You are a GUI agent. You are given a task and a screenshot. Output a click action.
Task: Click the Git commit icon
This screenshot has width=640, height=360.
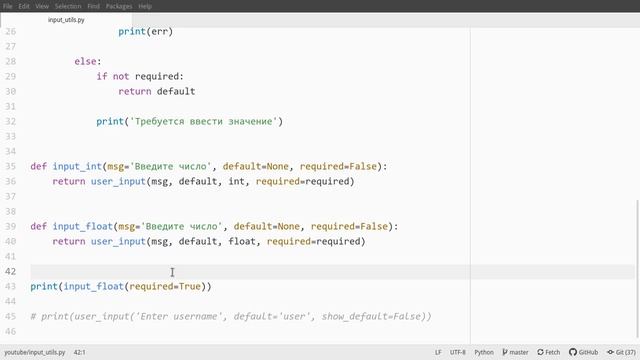tap(610, 352)
